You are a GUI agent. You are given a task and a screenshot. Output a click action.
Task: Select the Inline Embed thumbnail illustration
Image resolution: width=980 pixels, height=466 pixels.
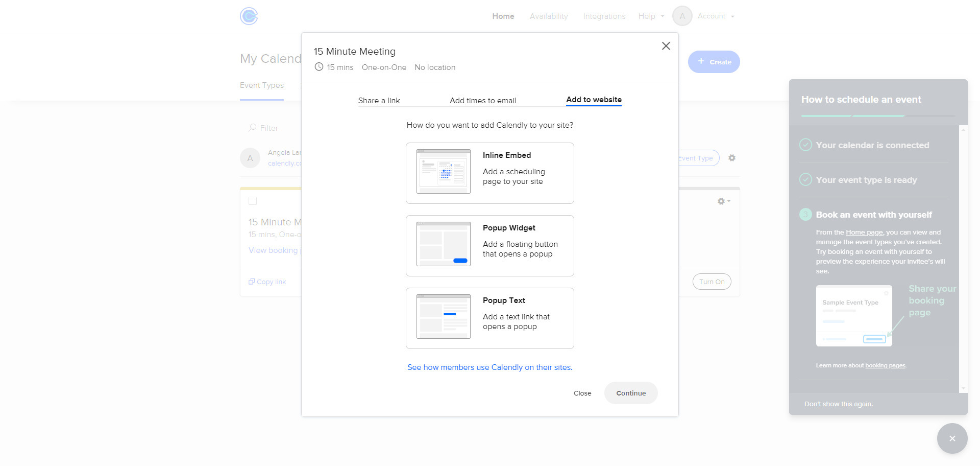coord(444,172)
